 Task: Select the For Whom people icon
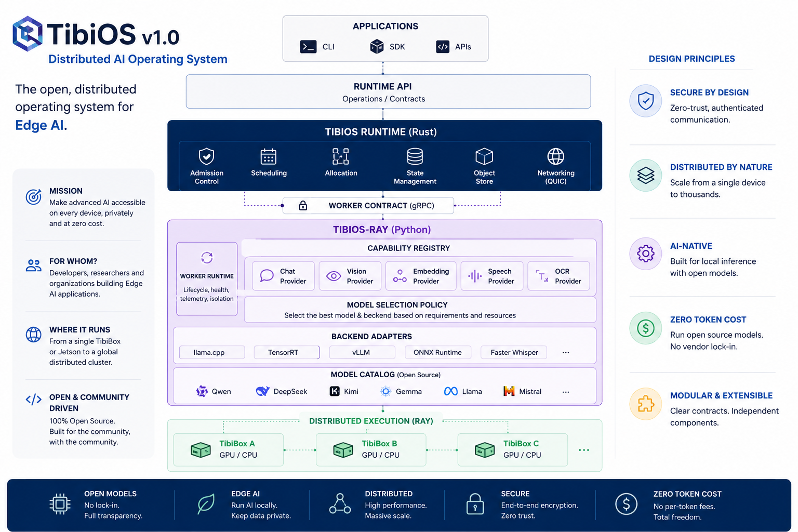tap(34, 265)
